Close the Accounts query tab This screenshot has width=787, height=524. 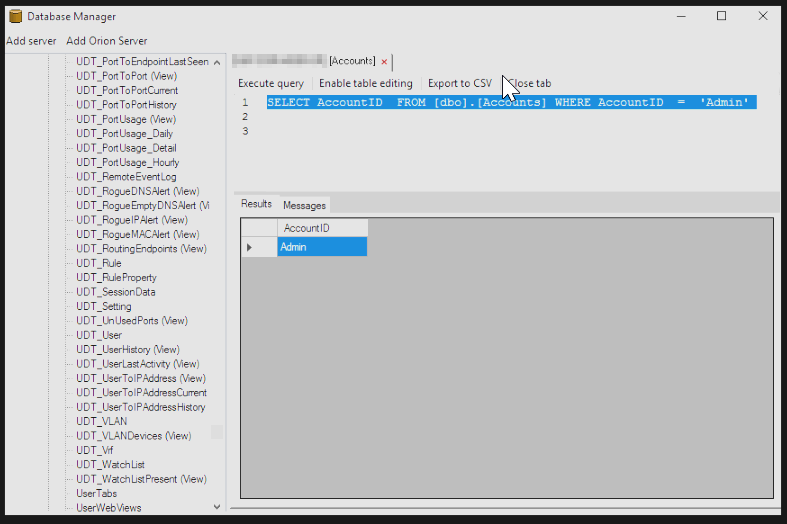coord(384,61)
